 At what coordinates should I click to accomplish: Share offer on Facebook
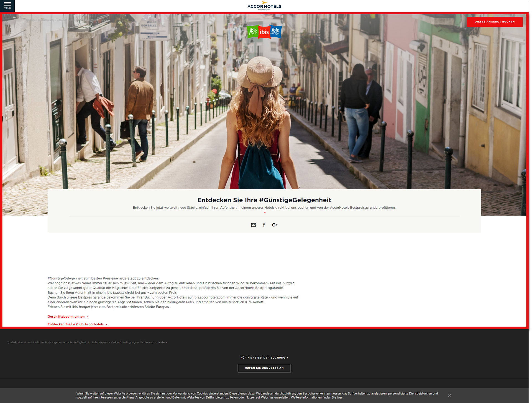[264, 225]
